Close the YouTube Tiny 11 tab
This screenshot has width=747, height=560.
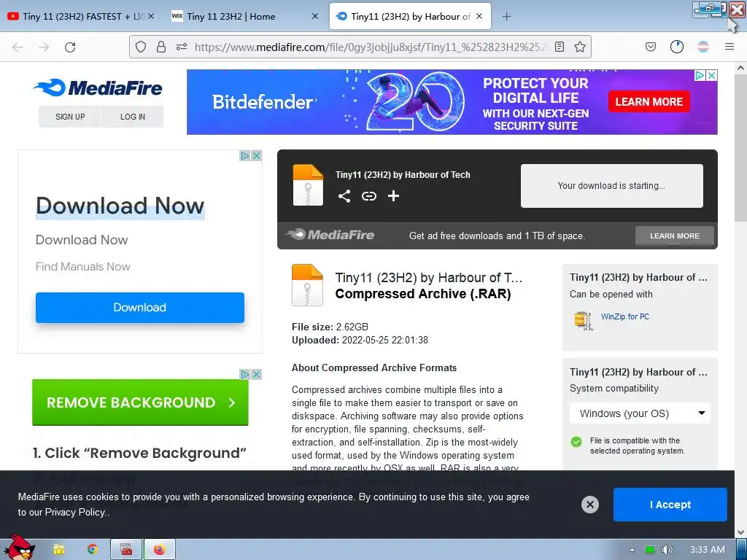pyautogui.click(x=150, y=16)
